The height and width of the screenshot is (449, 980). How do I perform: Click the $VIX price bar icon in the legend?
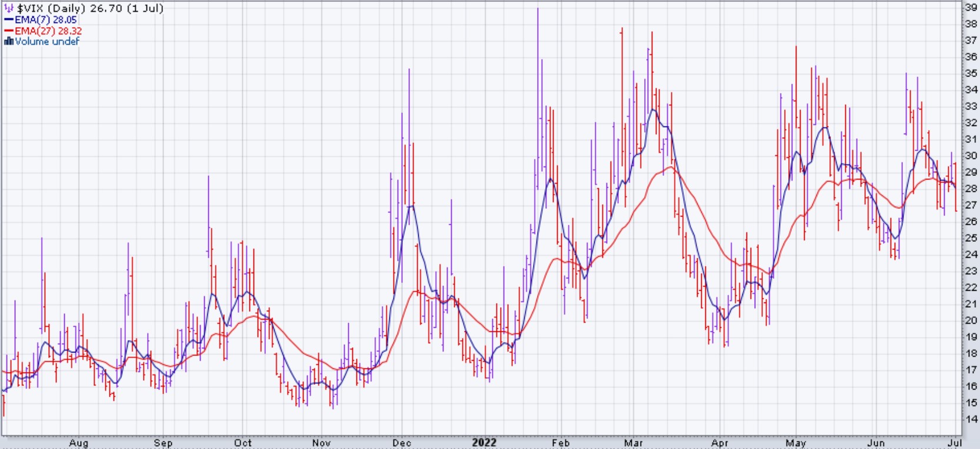point(9,8)
